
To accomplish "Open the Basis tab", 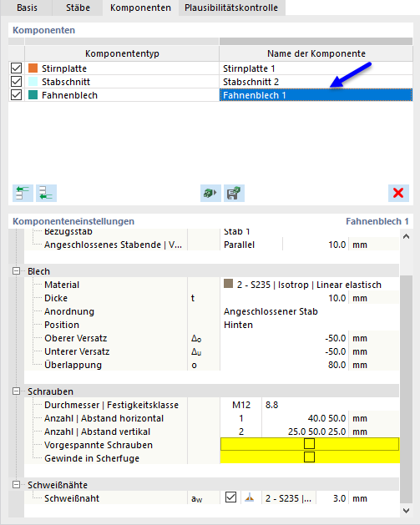I will pos(27,8).
